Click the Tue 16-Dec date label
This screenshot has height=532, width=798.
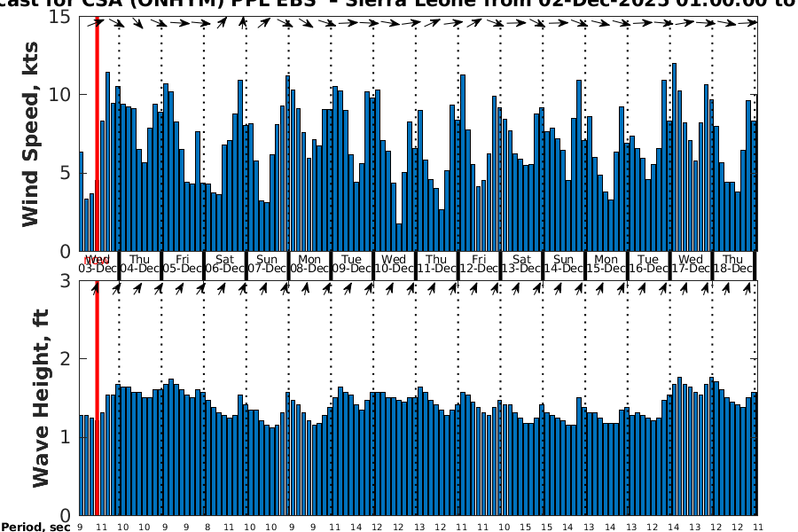tap(648, 263)
